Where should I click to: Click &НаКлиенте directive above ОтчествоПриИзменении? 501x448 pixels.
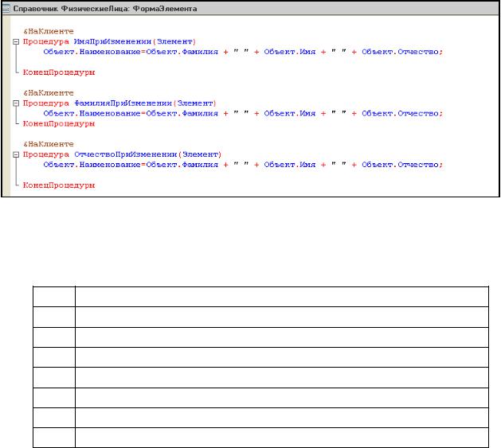49,144
